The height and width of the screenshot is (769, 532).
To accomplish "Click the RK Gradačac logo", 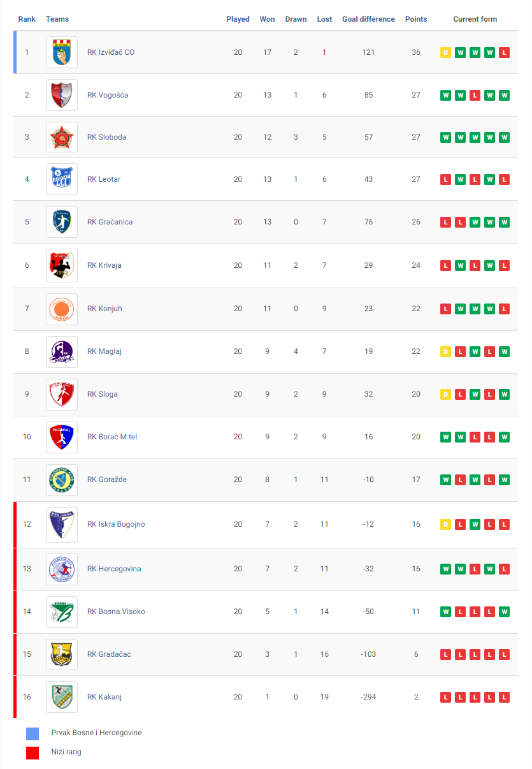I will point(62,654).
